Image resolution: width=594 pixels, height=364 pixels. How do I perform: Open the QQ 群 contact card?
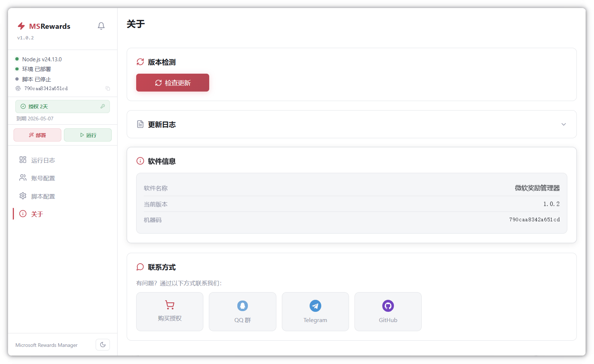242,311
